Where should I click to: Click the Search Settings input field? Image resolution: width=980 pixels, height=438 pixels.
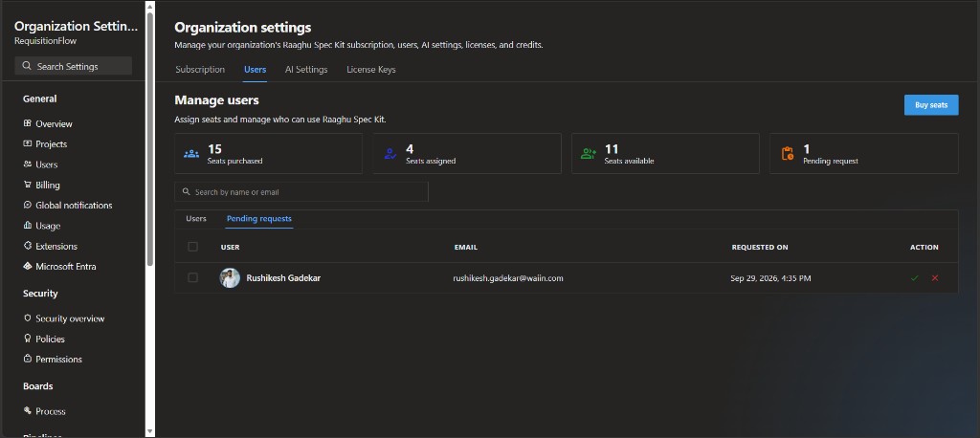pos(73,66)
